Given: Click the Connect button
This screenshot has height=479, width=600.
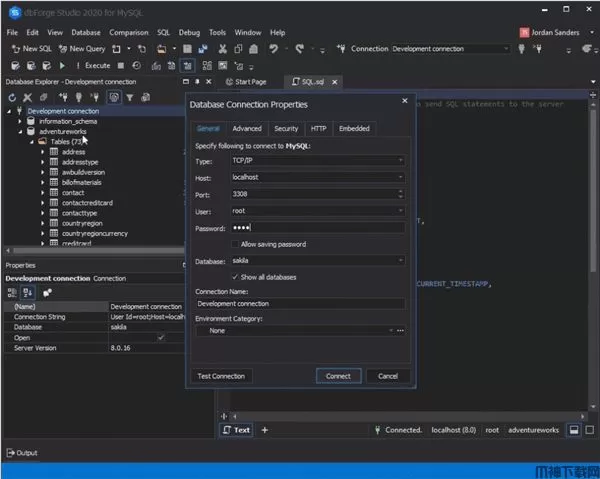Looking at the screenshot, I should point(338,376).
